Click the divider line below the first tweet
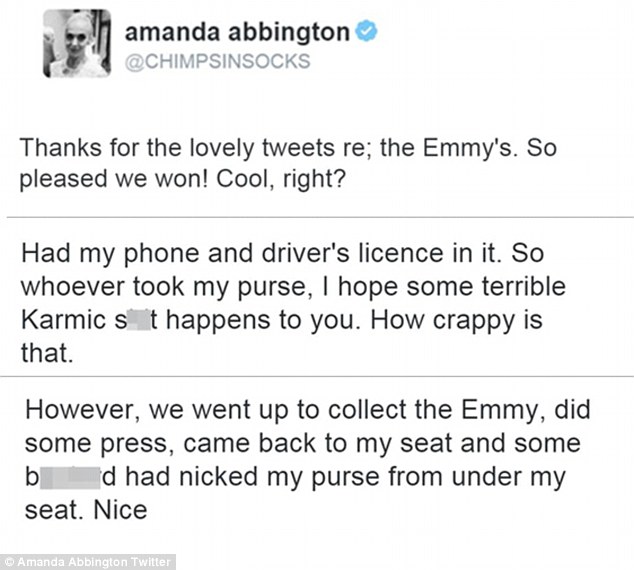Image resolution: width=634 pixels, height=570 pixels. pos(317,216)
